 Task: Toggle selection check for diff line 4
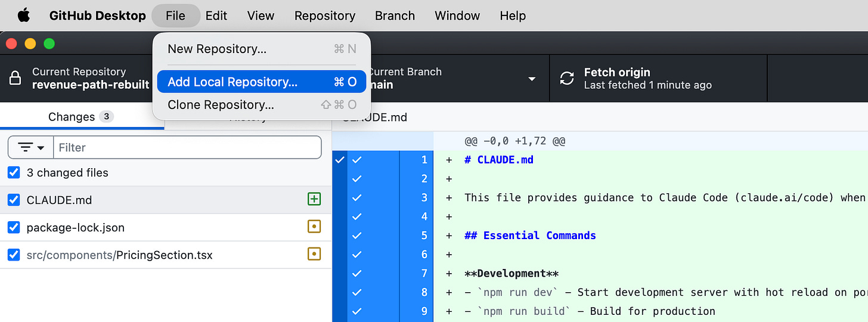pos(357,216)
